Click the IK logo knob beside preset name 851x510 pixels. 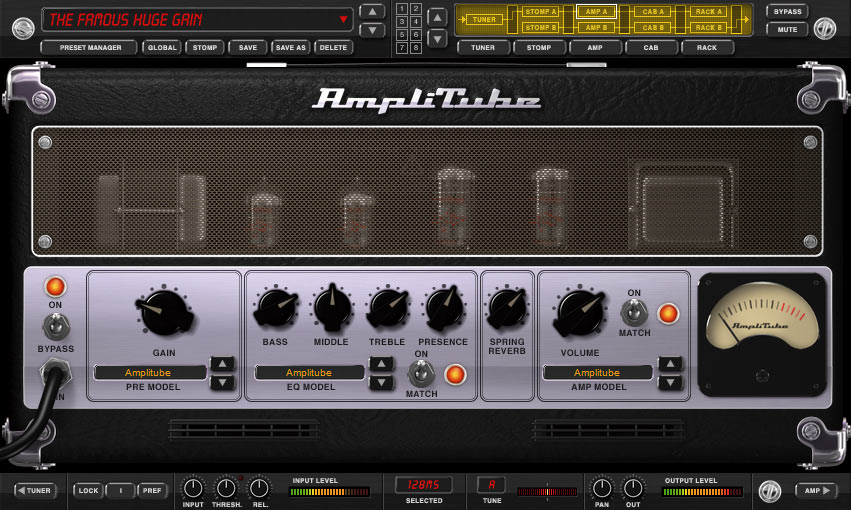[23, 29]
